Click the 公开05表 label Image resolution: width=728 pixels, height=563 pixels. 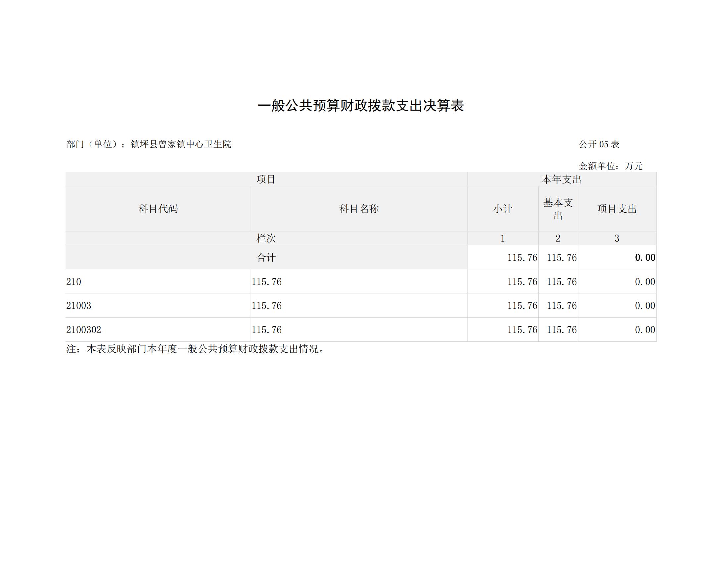tap(599, 144)
